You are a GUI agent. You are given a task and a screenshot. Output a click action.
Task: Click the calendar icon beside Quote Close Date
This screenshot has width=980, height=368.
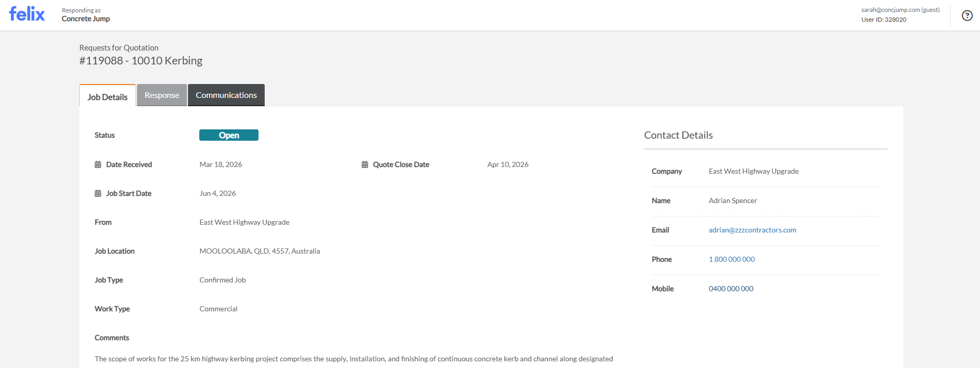click(x=365, y=164)
